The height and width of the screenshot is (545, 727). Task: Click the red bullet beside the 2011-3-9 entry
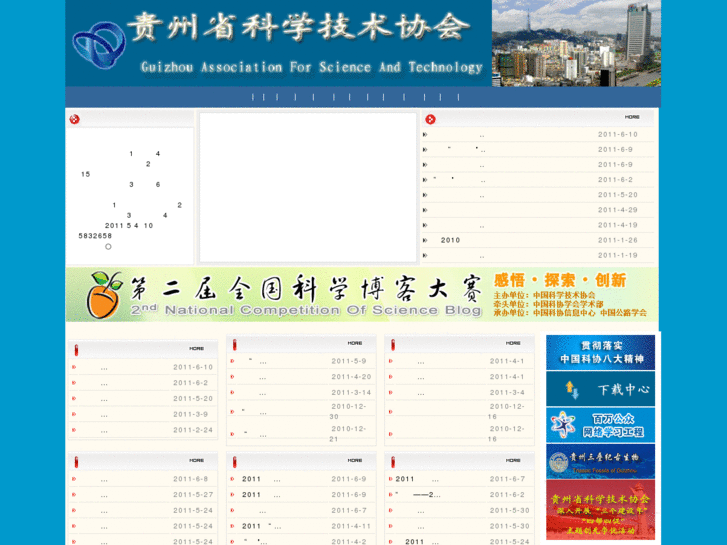coord(74,414)
